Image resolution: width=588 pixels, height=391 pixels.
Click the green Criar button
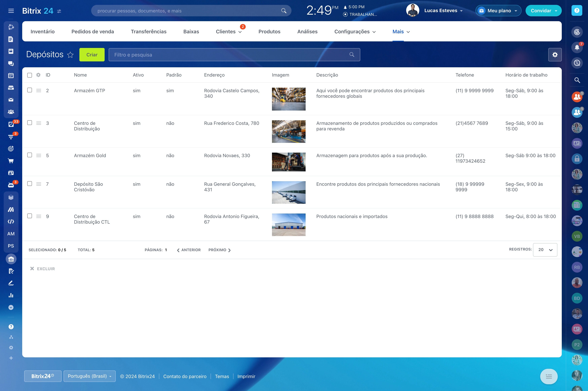pyautogui.click(x=92, y=55)
